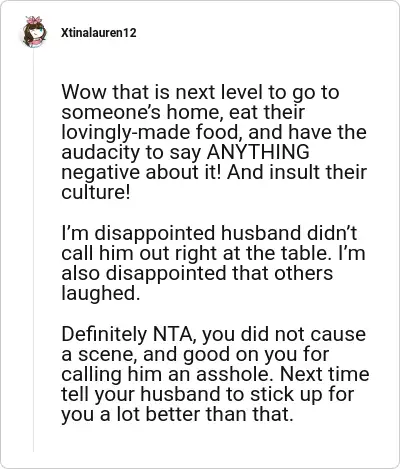Click the word laughed. in second paragraph

click(x=100, y=294)
